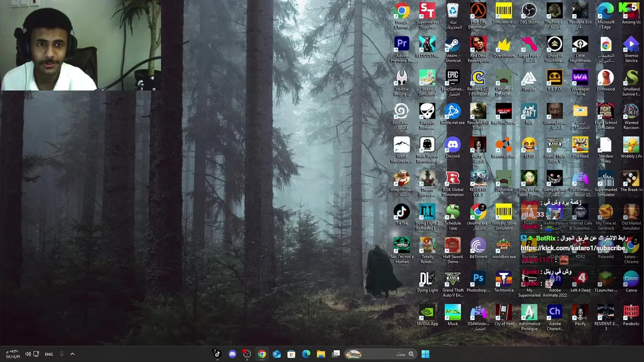644x362 pixels.
Task: Expand hidden system tray icons chevron
Action: click(x=72, y=354)
